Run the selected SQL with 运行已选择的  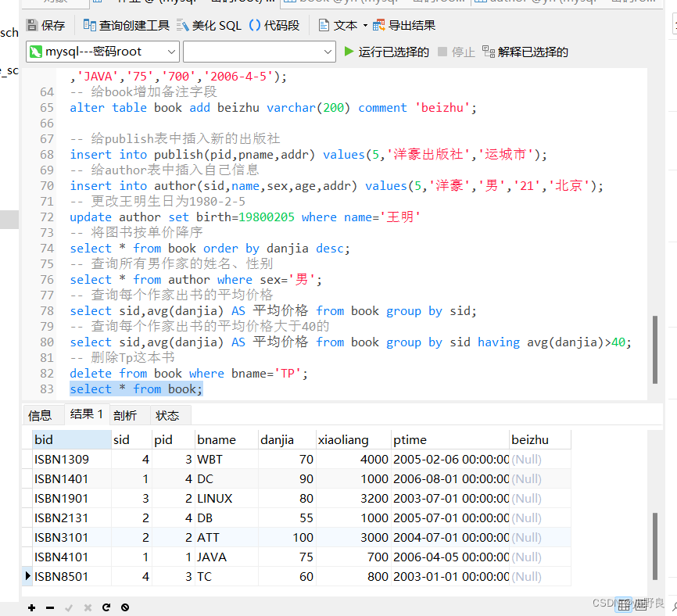coord(386,52)
